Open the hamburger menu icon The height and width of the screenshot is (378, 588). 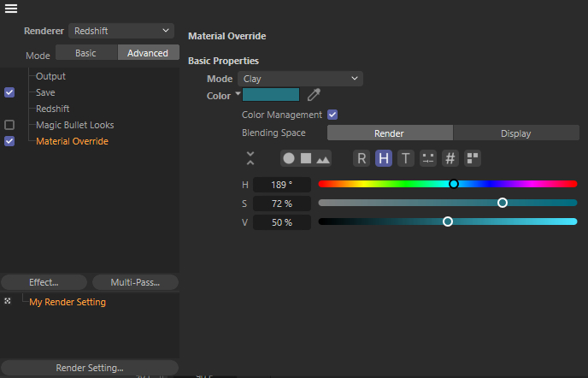coord(11,9)
